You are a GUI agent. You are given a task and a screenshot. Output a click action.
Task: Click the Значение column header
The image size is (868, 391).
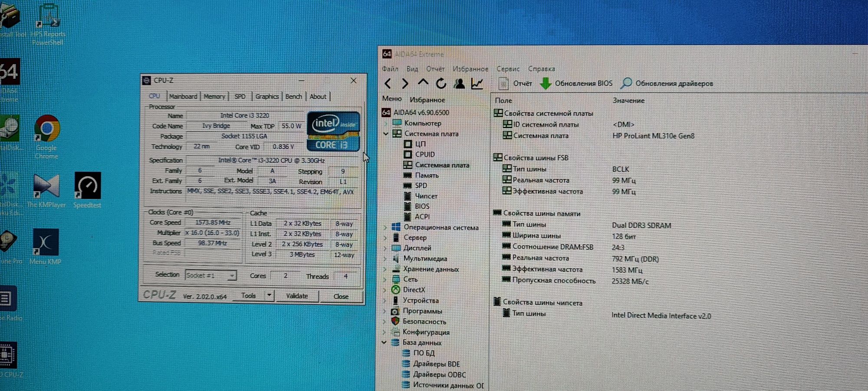click(628, 100)
